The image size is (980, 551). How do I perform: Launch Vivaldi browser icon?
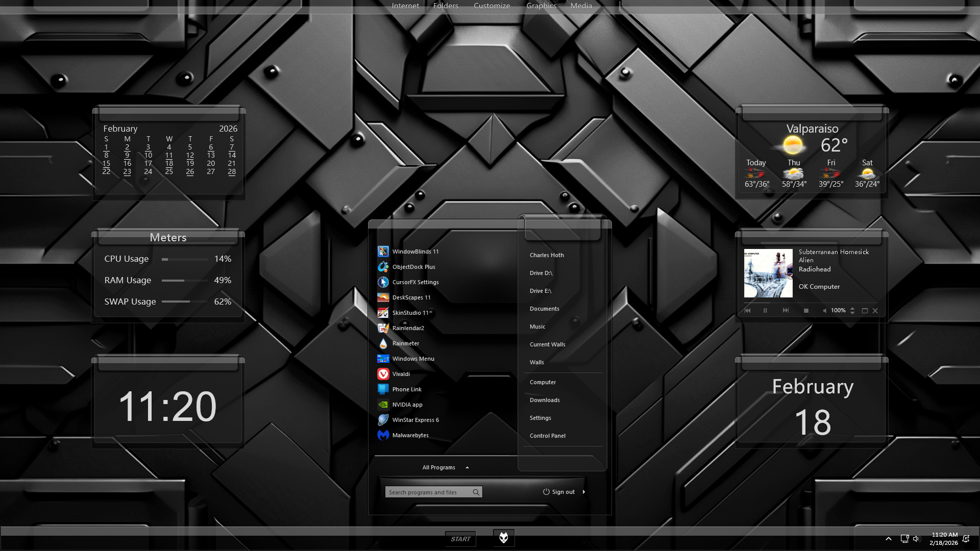383,374
